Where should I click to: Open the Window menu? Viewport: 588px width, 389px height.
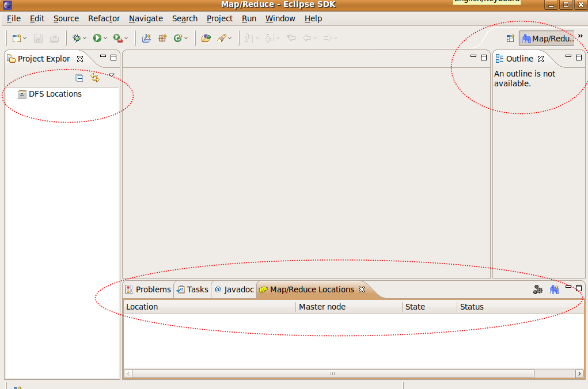coord(280,18)
